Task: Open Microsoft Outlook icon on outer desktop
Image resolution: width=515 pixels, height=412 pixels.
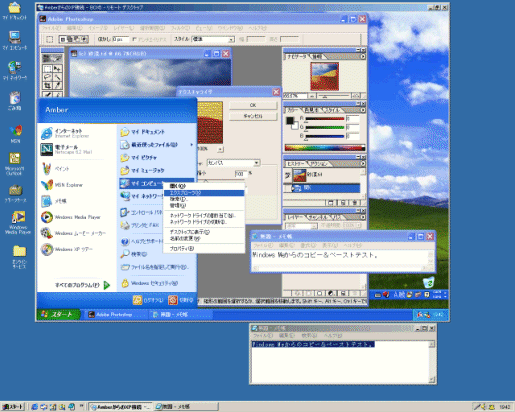Action: pos(14,164)
